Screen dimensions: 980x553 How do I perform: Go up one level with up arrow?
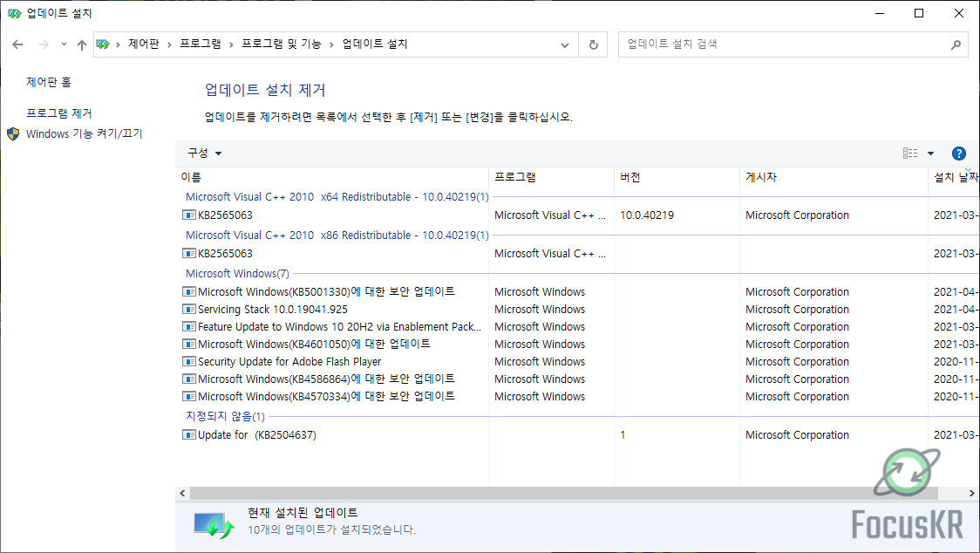coord(82,44)
